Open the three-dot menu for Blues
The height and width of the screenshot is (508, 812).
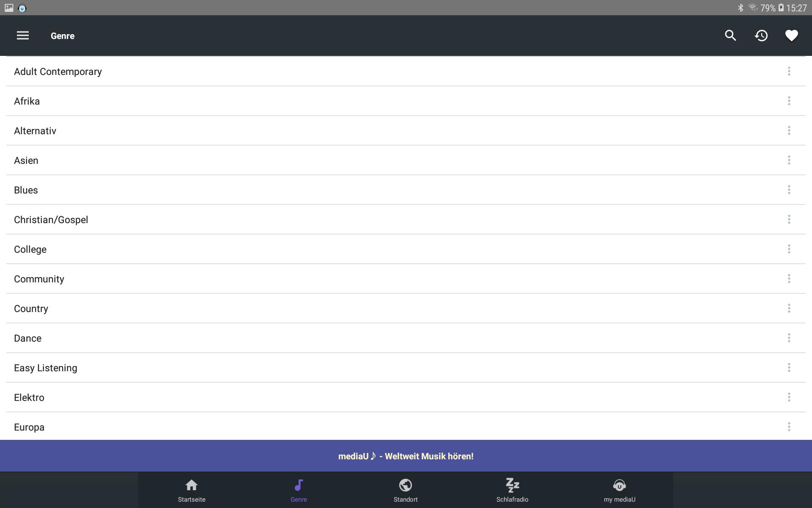(789, 190)
